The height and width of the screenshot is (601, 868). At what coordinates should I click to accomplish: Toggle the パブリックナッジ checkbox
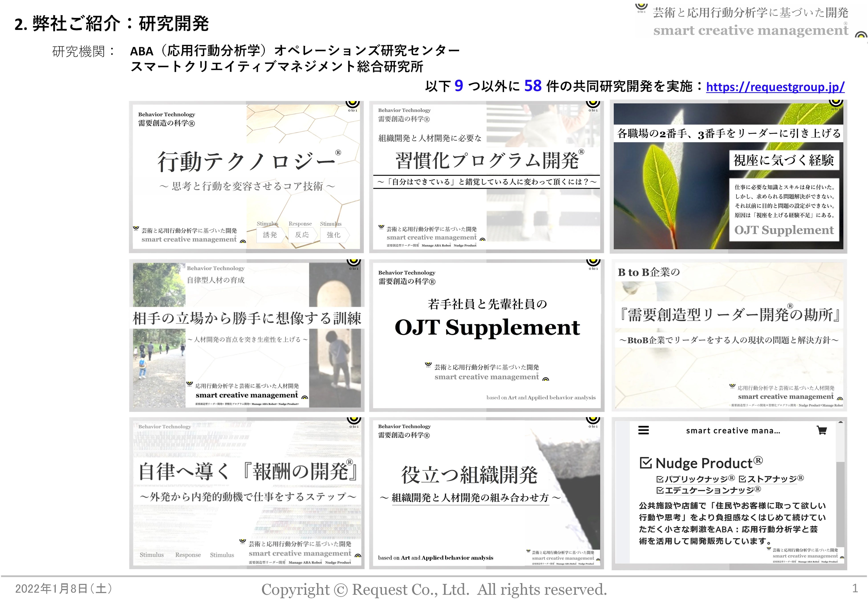(660, 479)
